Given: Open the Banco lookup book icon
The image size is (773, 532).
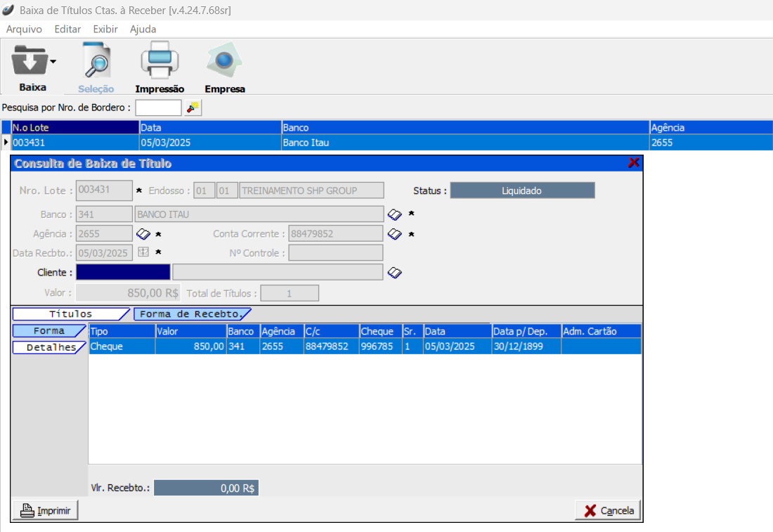Looking at the screenshot, I should 394,214.
